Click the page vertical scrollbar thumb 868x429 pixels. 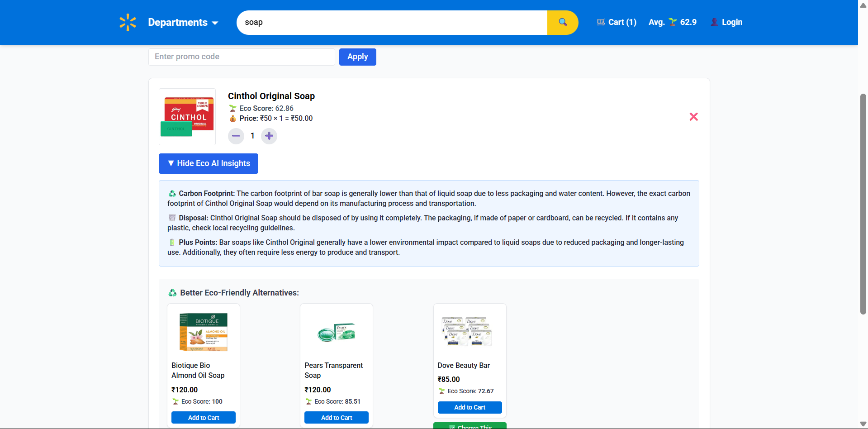(863, 204)
